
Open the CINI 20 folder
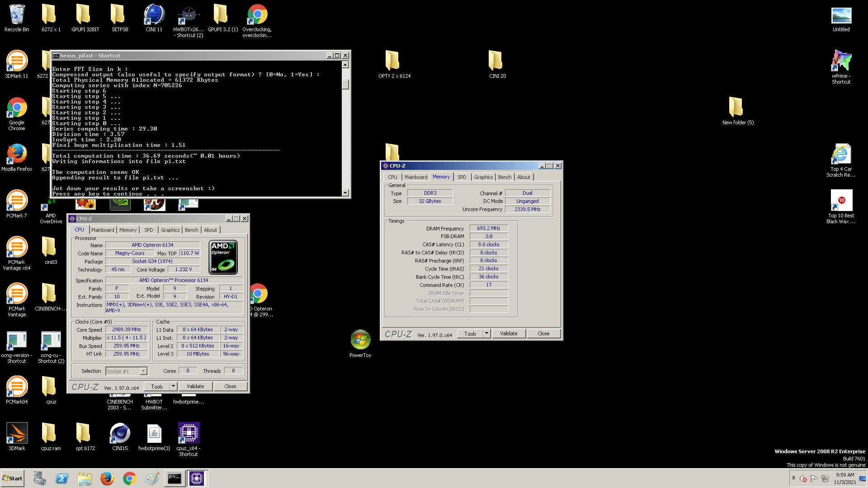click(x=497, y=65)
